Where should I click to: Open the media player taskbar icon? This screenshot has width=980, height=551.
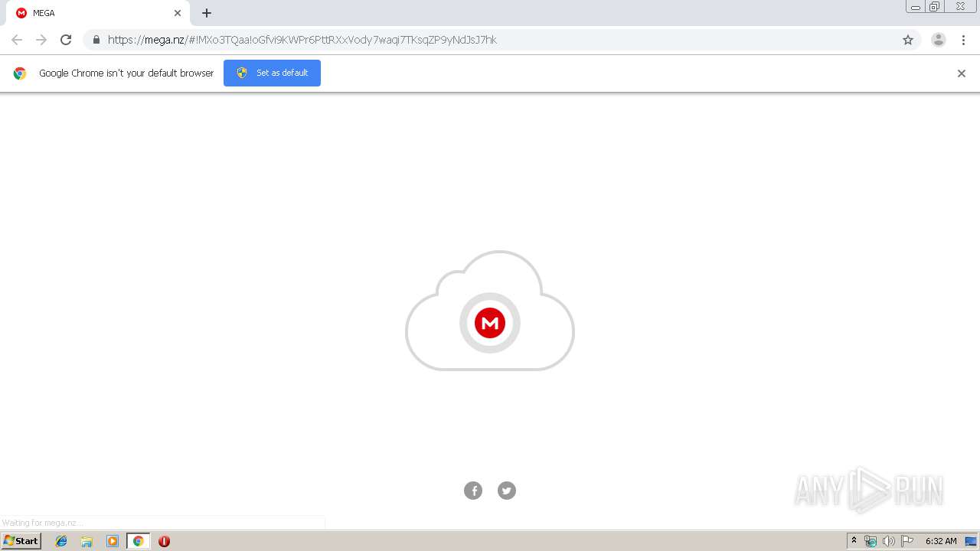113,541
